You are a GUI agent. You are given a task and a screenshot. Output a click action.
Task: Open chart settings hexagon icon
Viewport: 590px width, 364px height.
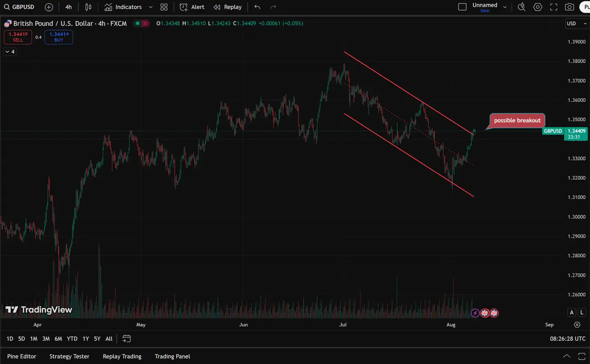pyautogui.click(x=538, y=7)
